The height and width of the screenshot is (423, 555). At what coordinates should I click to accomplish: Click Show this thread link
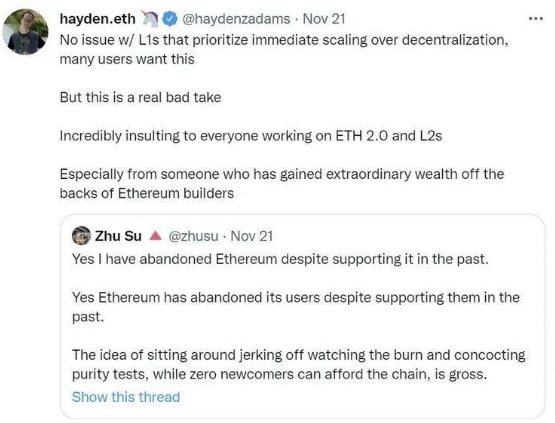click(x=126, y=397)
